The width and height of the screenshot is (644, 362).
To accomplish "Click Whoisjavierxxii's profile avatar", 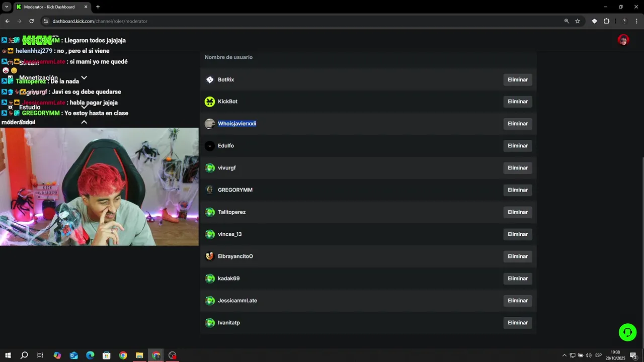I will [x=210, y=124].
